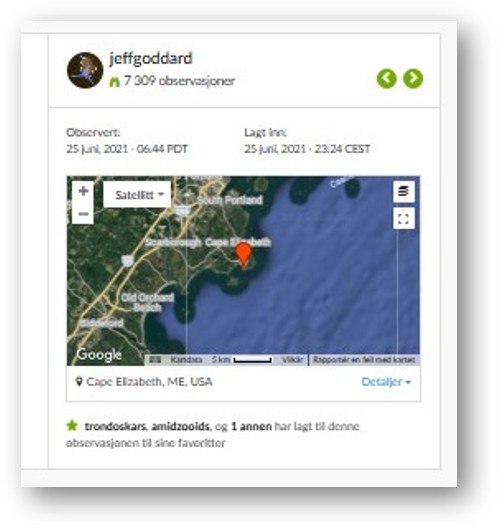Zoom out the map with minus button
The height and width of the screenshot is (529, 499).
[83, 214]
